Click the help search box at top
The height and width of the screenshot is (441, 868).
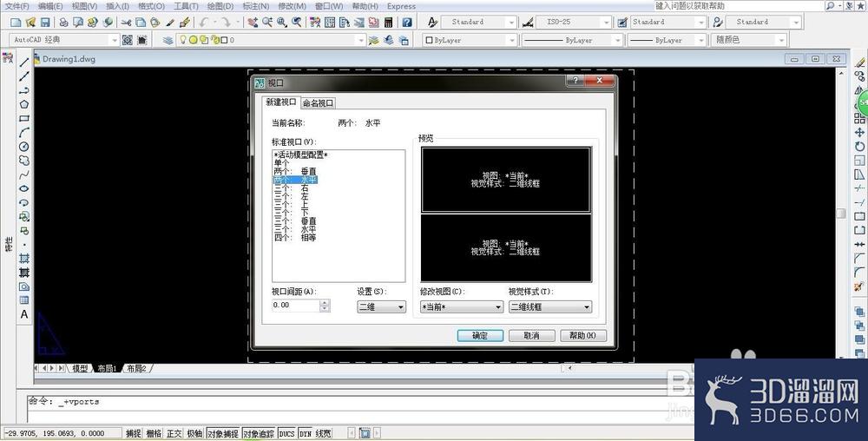point(739,5)
